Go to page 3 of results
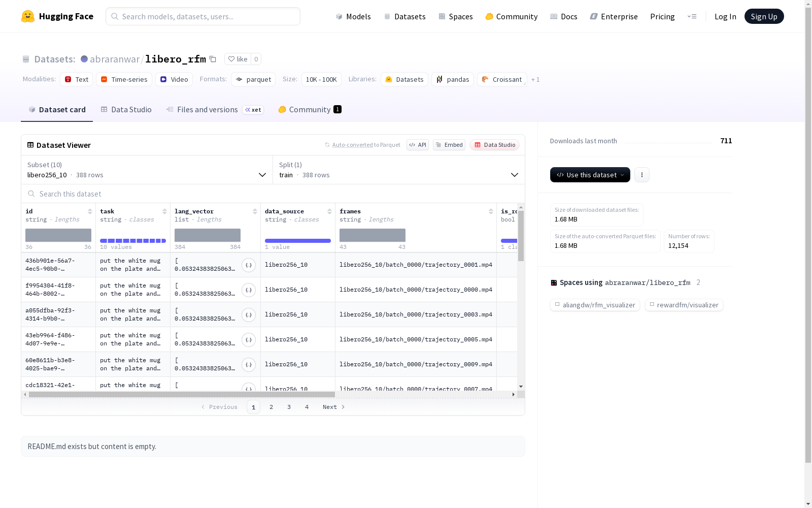This screenshot has height=508, width=812. point(289,407)
